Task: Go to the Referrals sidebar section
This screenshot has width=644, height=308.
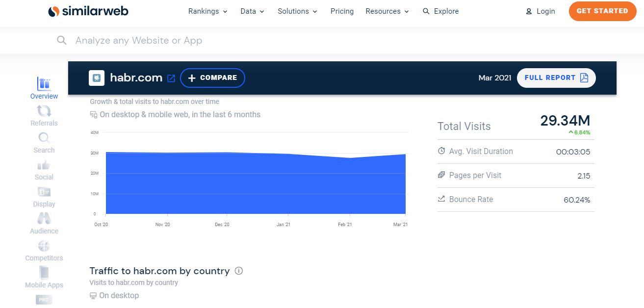Action: pos(44,116)
